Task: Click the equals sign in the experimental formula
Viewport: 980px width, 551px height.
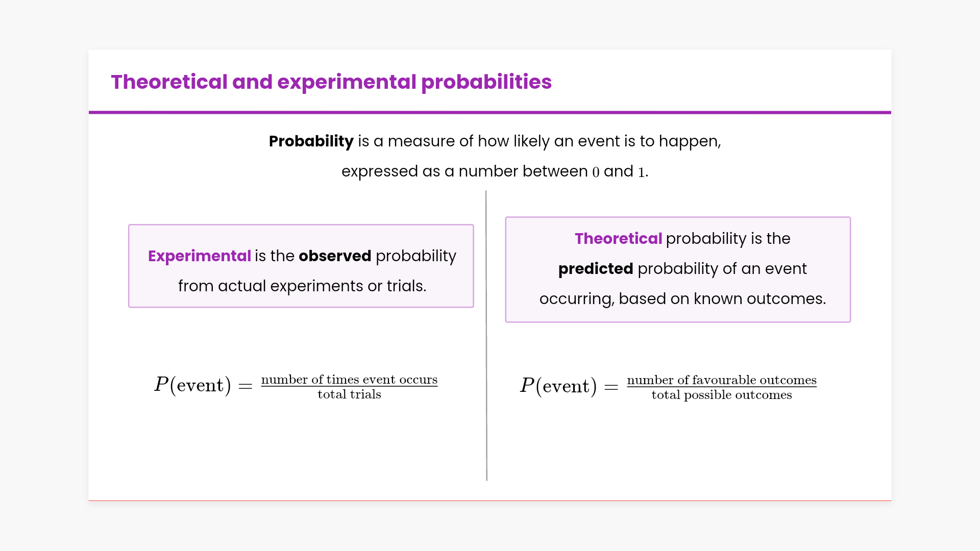Action: click(x=246, y=386)
